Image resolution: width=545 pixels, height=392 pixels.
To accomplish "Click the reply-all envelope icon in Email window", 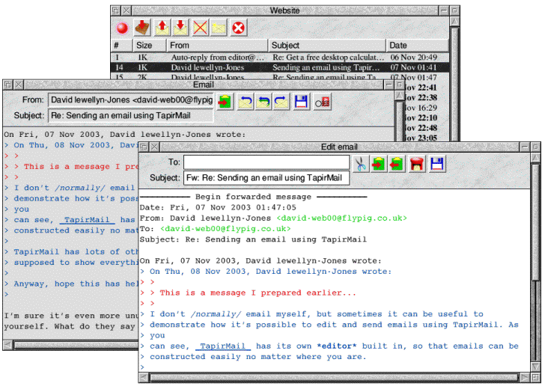I will click(x=264, y=102).
